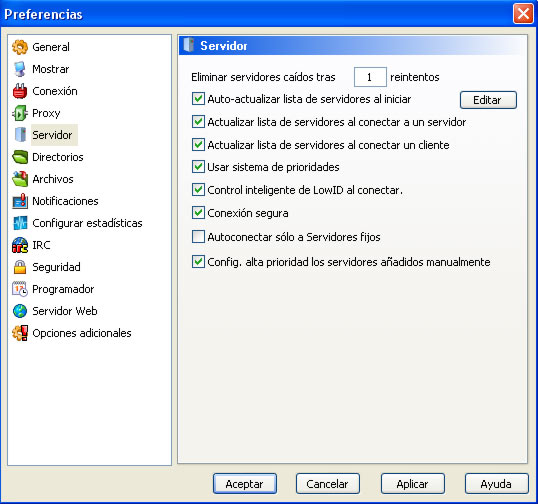Select the Conexión red plug icon
This screenshot has width=538, height=504.
tap(20, 91)
